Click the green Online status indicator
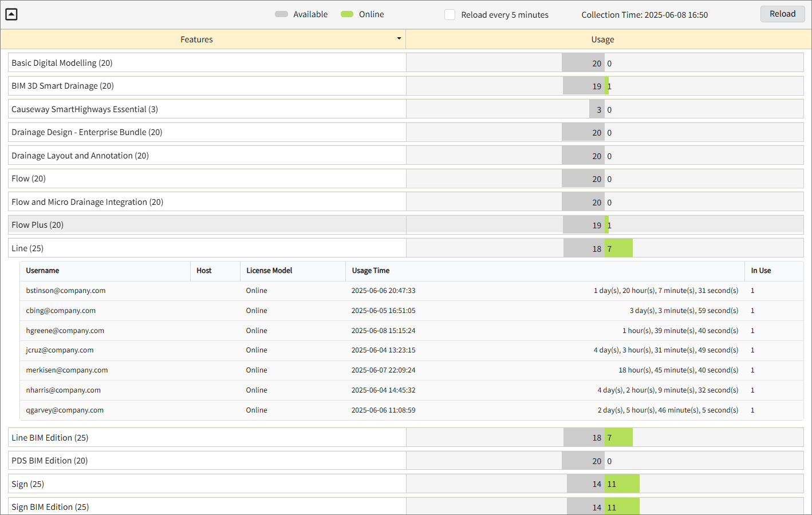 tap(347, 14)
